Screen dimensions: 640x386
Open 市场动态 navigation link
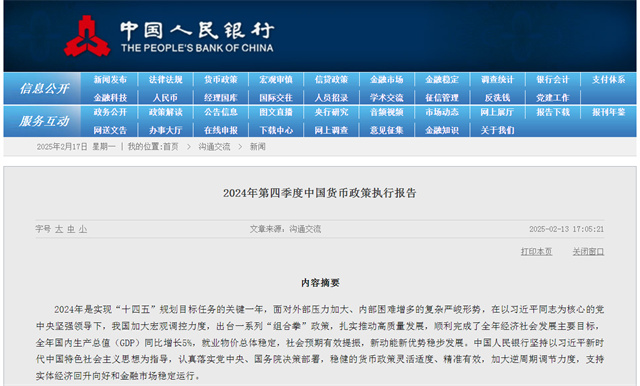442,112
